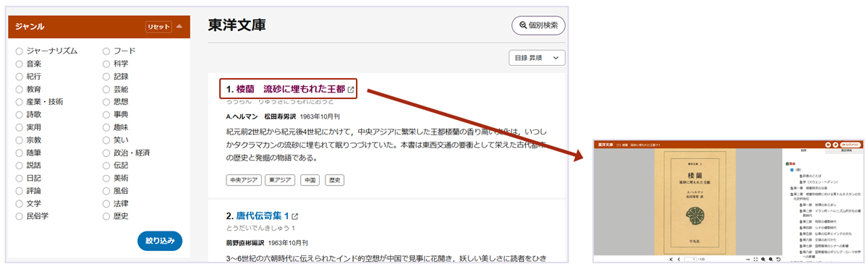The width and height of the screenshot is (868, 269).
Task: Open the 目録 昇順 sort dropdown
Action: (x=537, y=57)
